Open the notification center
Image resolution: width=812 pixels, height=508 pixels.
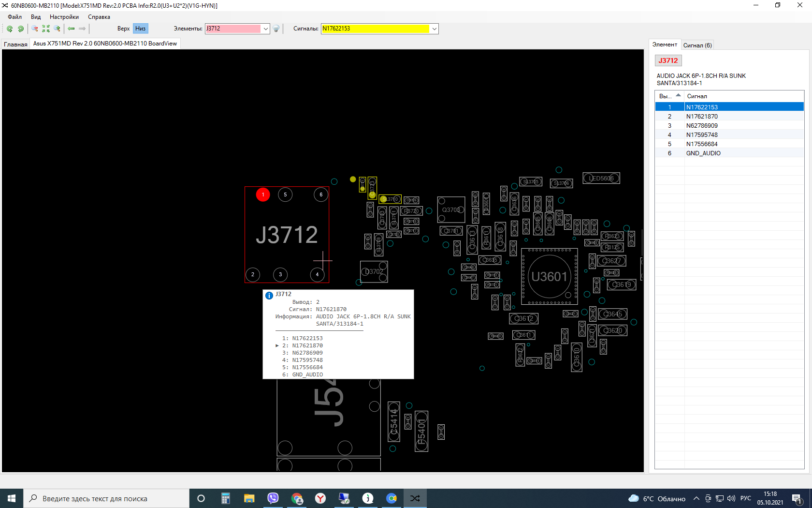pos(797,498)
